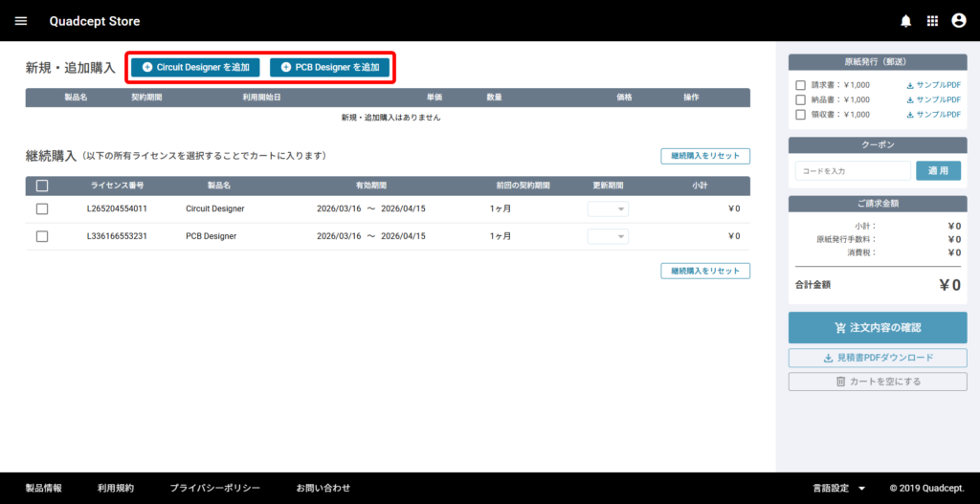This screenshot has width=980, height=504.
Task: Download the 領収書 sample PDF
Action: tap(933, 115)
